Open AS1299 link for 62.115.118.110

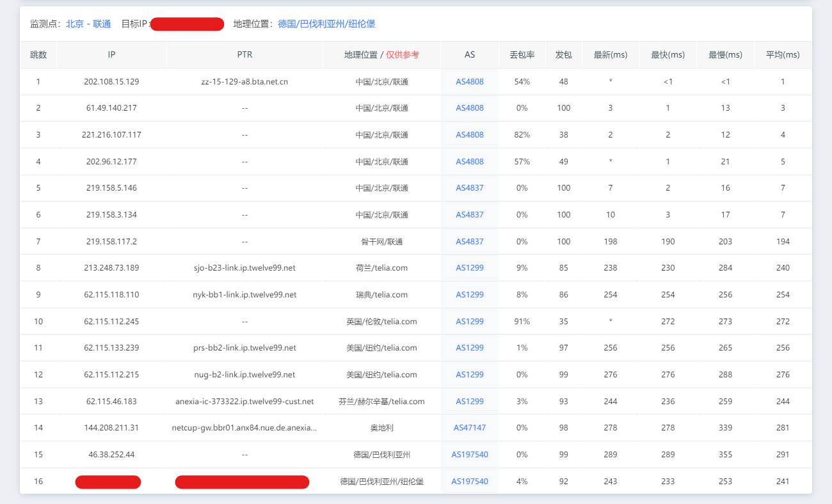(470, 295)
